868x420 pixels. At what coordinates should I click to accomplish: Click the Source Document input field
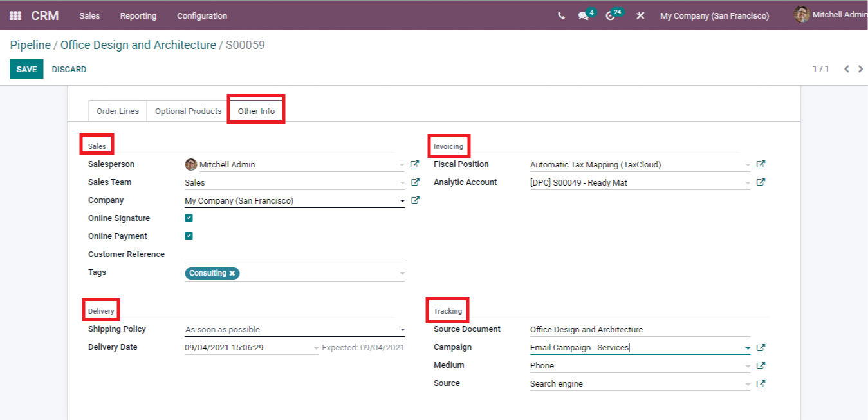pos(640,329)
